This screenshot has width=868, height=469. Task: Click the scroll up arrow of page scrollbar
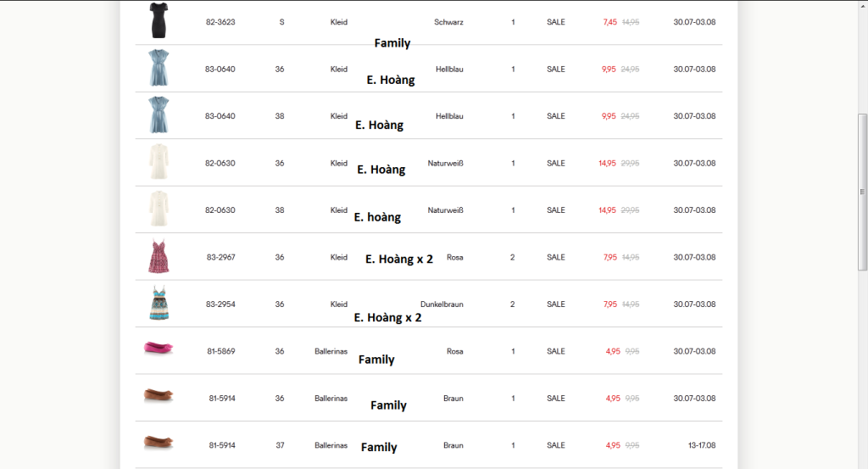(x=862, y=5)
